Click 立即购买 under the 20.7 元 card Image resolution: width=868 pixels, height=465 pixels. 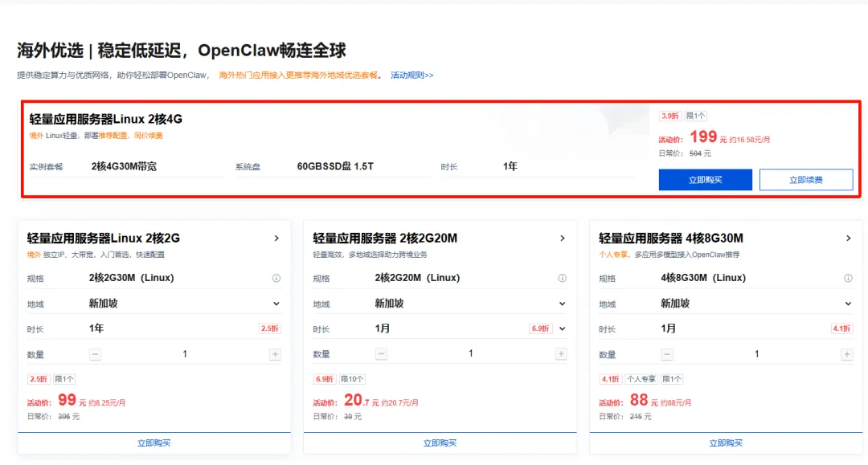pyautogui.click(x=440, y=443)
